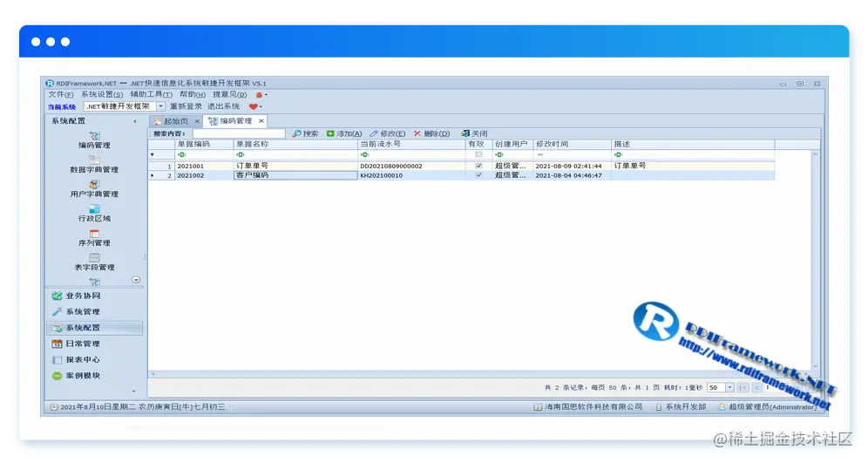Switch to 报表中心 navigation group
This screenshot has height=463, width=868.
95,360
